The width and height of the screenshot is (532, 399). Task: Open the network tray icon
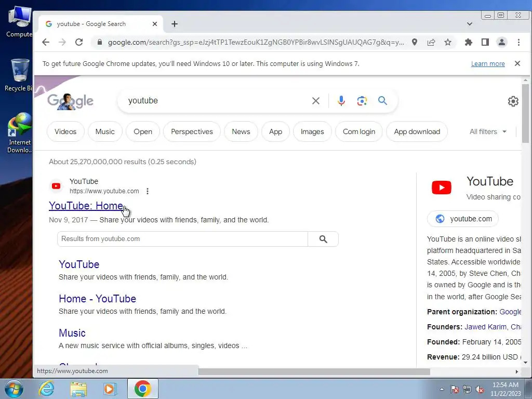click(467, 390)
